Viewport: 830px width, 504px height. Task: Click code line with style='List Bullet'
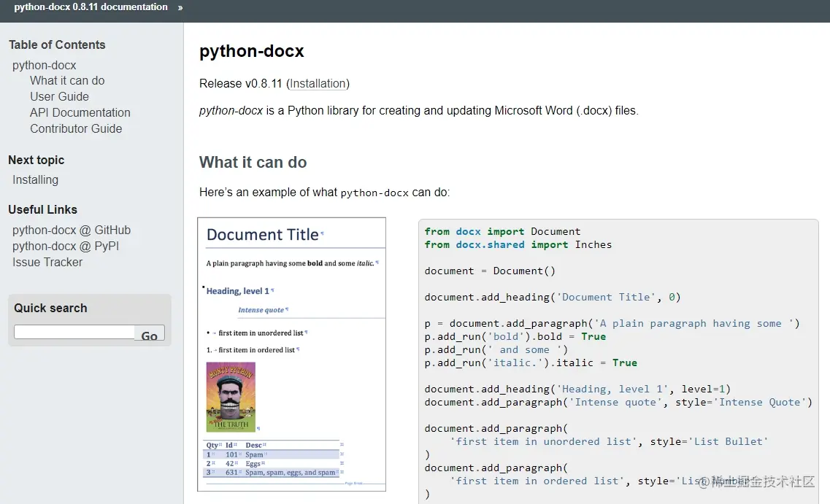[x=609, y=441]
